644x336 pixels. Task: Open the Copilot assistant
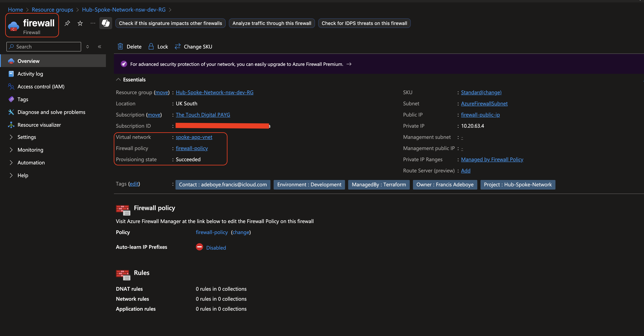pos(106,23)
